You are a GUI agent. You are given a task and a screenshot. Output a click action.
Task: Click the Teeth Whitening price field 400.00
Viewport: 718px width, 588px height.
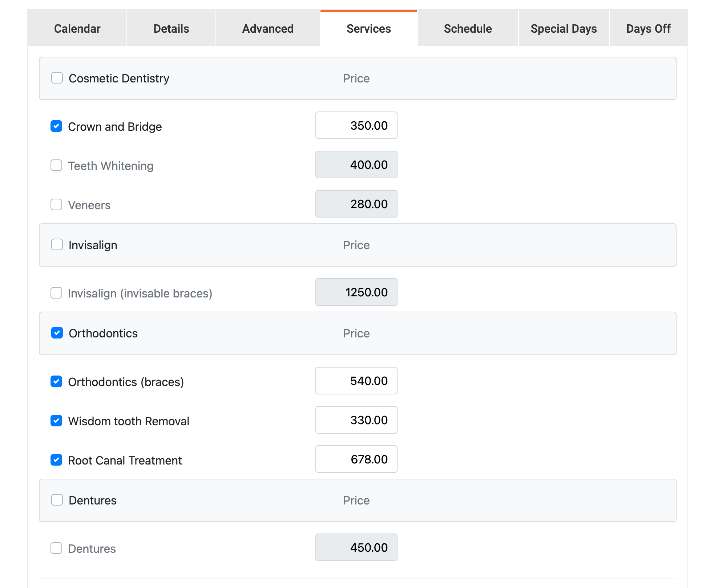pos(356,165)
